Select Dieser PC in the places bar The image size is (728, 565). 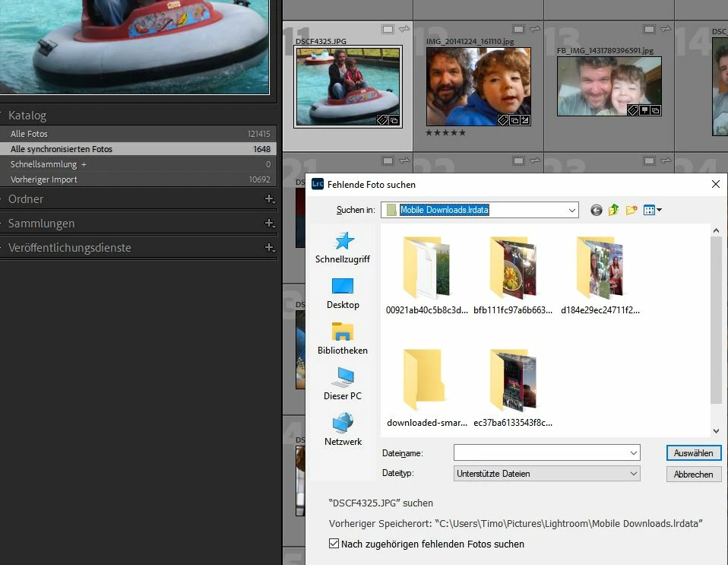(x=343, y=385)
